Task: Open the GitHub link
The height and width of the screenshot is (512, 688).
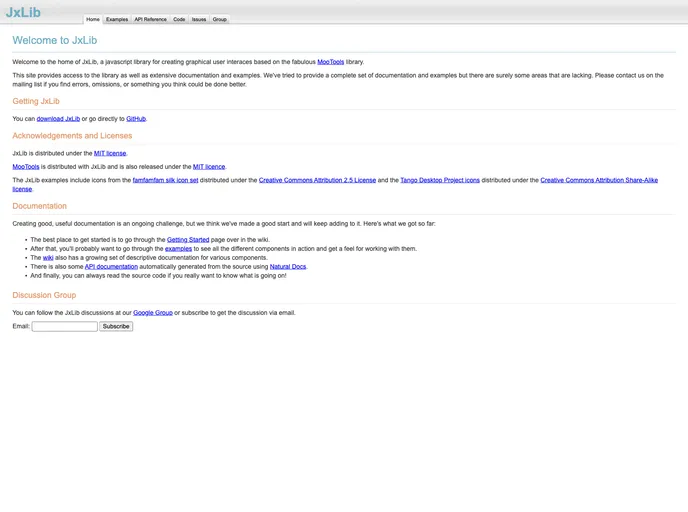Action: (136, 119)
